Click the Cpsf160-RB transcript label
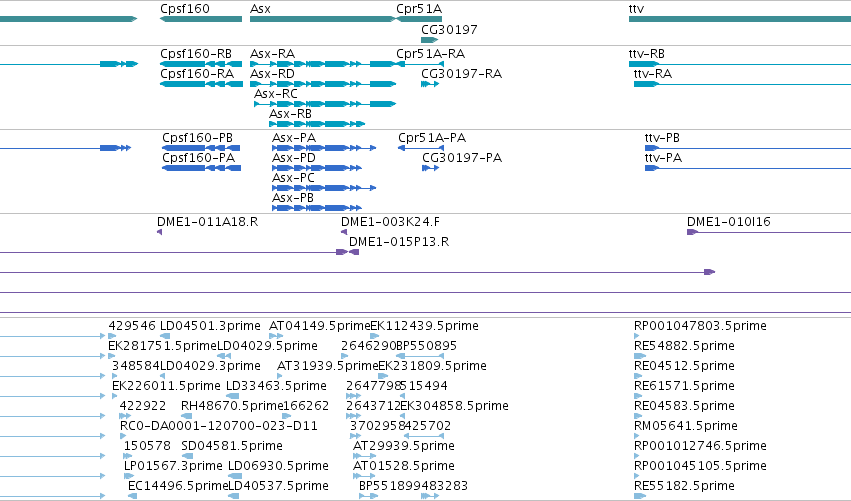 (196, 54)
